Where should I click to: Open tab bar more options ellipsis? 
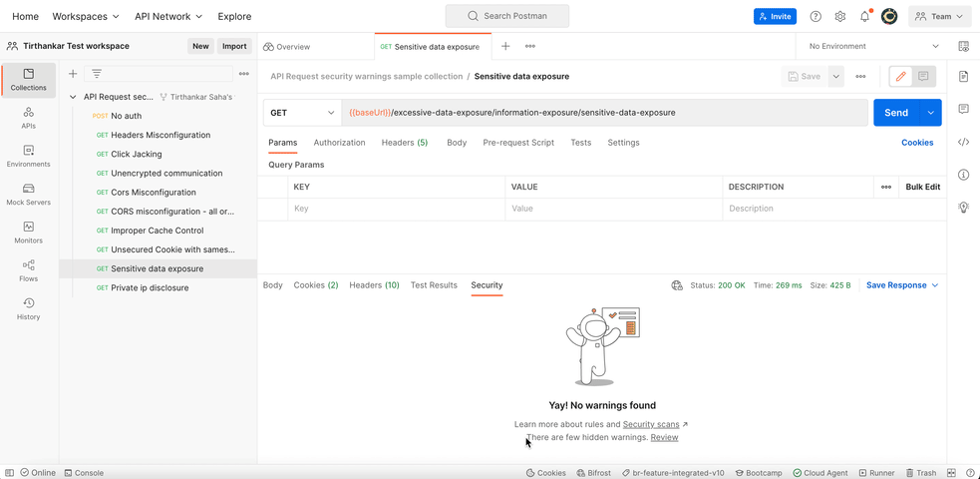530,46
